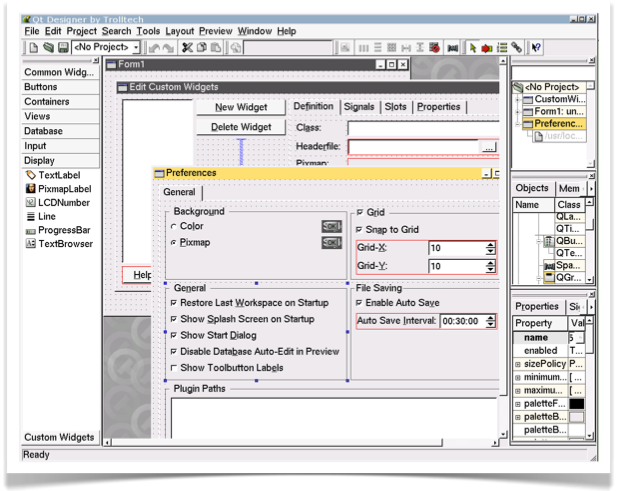Select the Color background radio button
Screen dimensions: 618x491
tap(174, 227)
